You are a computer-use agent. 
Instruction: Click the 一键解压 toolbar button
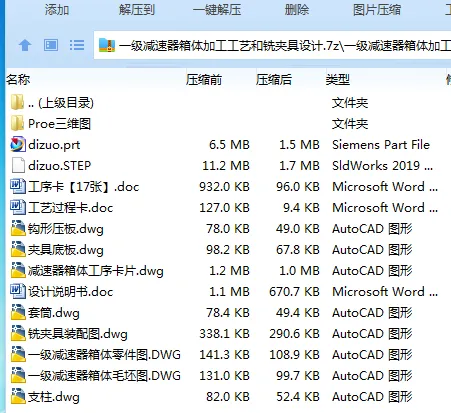click(x=217, y=10)
